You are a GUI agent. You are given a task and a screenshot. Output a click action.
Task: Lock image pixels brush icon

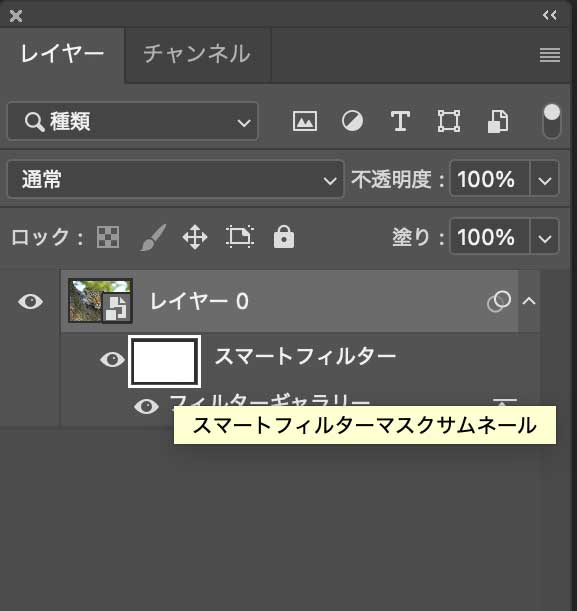pyautogui.click(x=153, y=237)
